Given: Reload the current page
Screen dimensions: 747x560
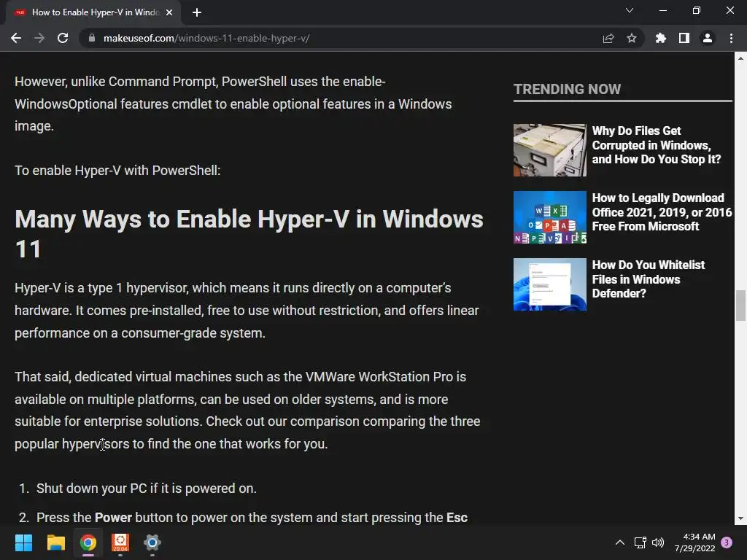Looking at the screenshot, I should pos(63,38).
